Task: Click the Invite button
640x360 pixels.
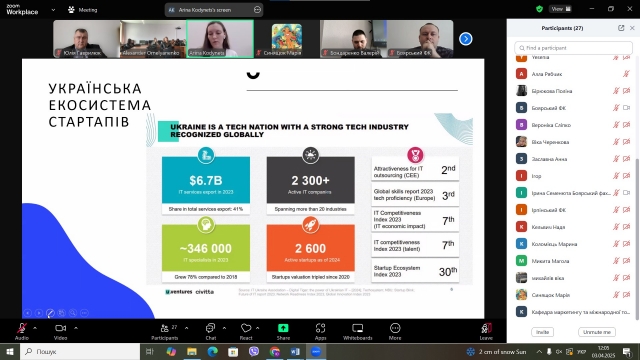Action: click(x=542, y=332)
